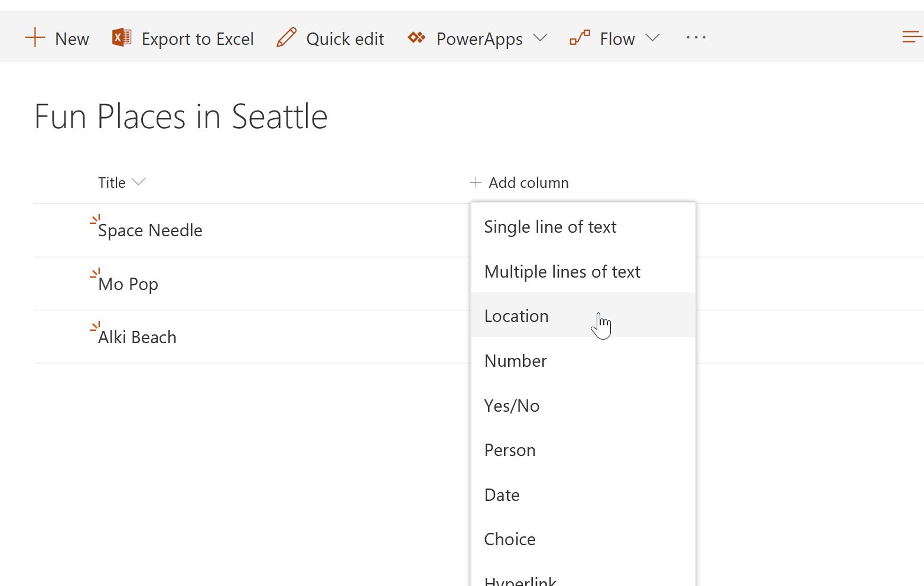Open the Space Needle list item
Viewport: 924px width, 586px height.
(150, 230)
